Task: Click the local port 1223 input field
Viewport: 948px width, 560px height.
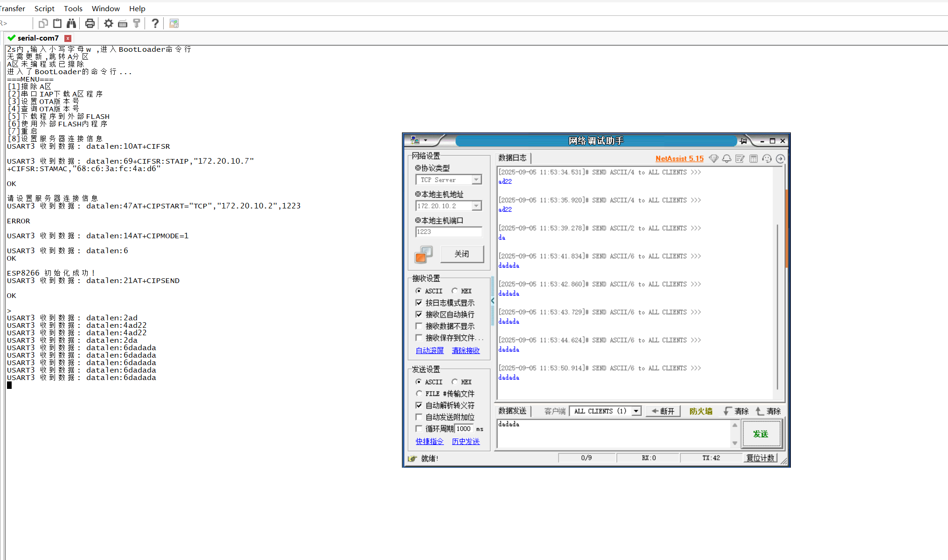Action: [x=448, y=232]
